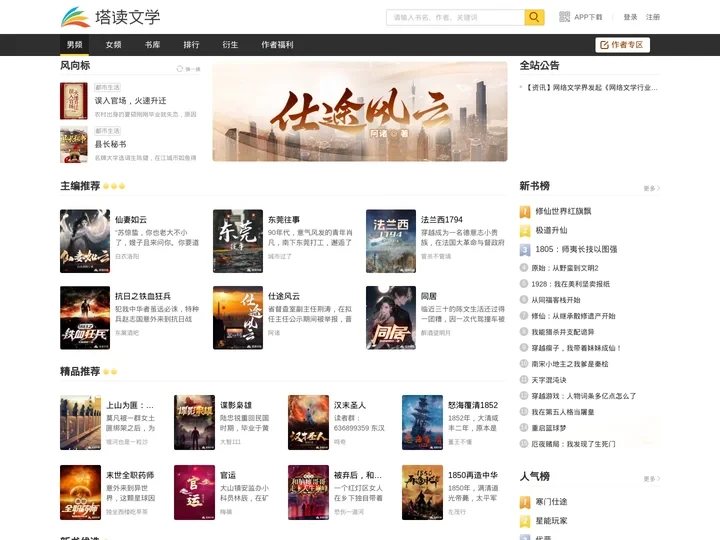Click the 1850再造中华 title
The height and width of the screenshot is (540, 720).
coord(473,475)
